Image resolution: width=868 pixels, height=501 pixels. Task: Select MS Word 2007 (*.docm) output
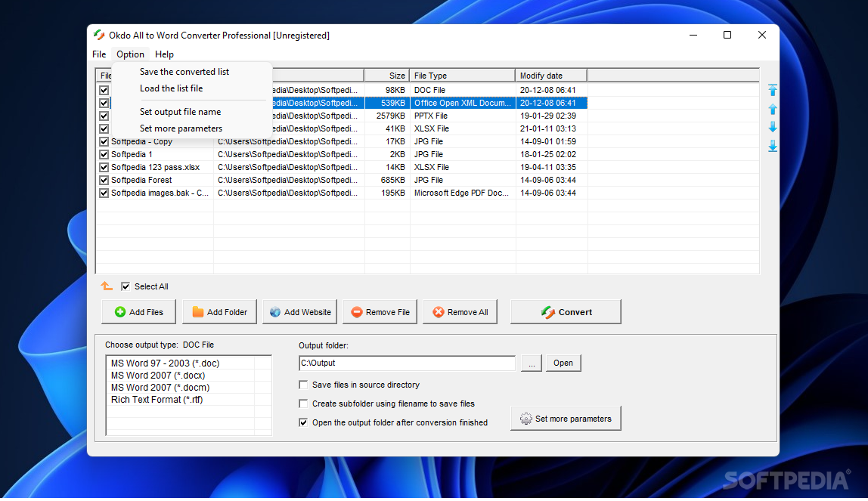160,388
